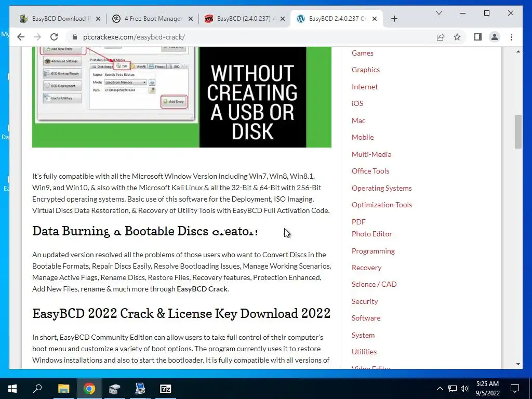Switch to 4 Free Boot Manager tab
532x399 pixels.
[x=153, y=19]
